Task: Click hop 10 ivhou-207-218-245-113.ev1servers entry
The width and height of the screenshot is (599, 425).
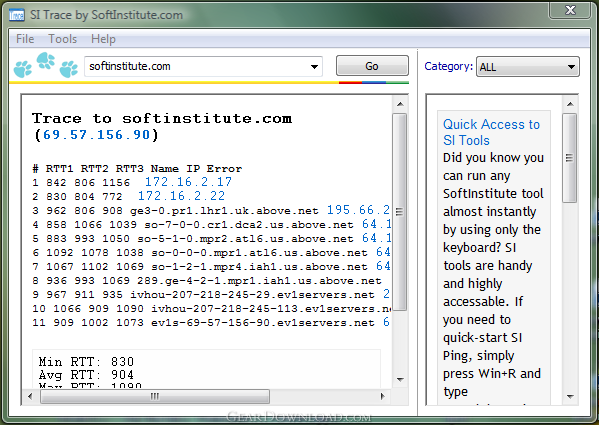Action: 270,309
